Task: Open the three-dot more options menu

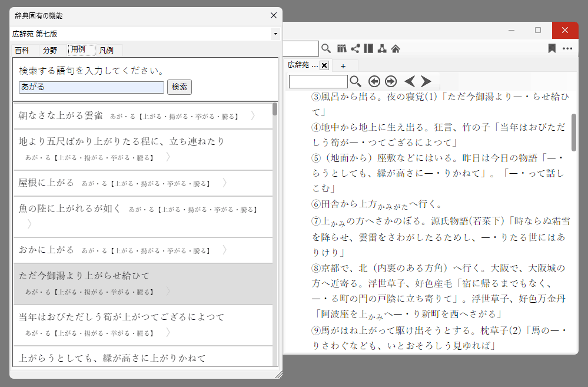Action: coord(567,48)
